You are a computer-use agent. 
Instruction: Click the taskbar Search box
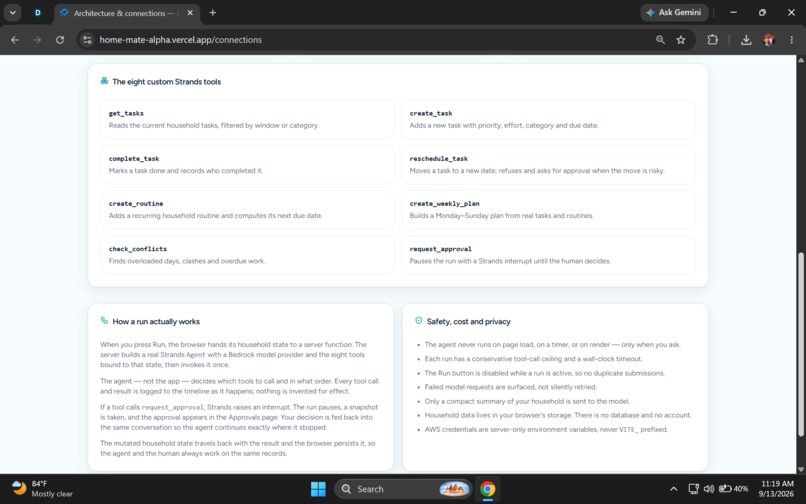click(x=404, y=489)
